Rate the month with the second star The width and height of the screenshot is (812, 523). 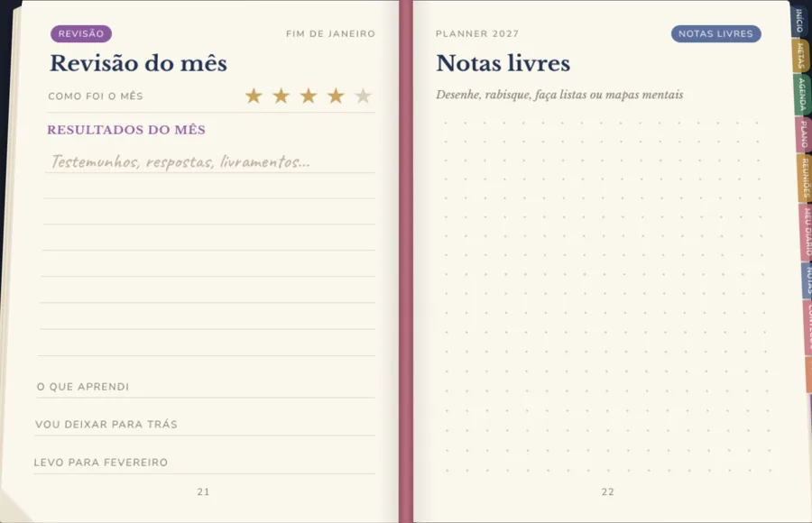[281, 96]
